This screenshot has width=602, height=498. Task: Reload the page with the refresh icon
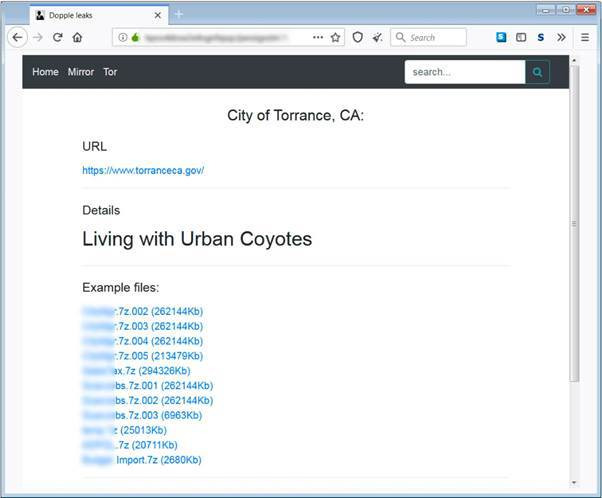[x=58, y=37]
